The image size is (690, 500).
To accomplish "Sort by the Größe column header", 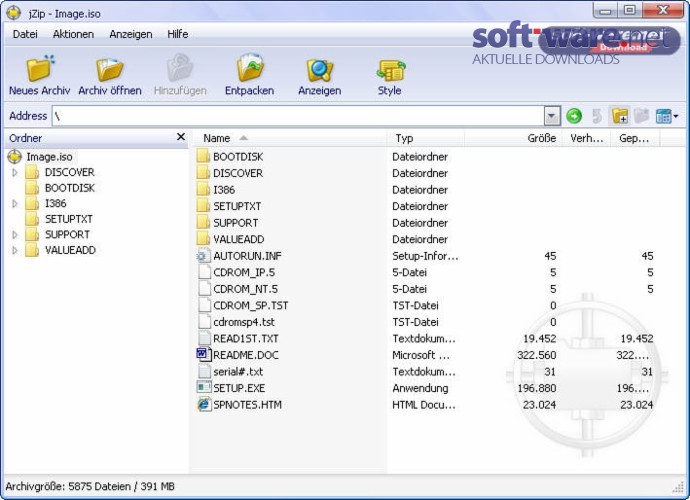I will click(514, 138).
